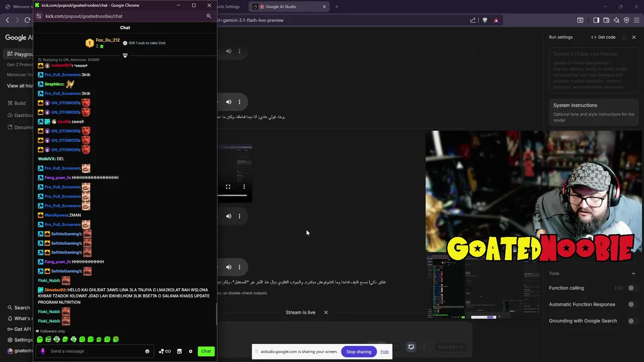Expand shared video thumbnail to fullscreen
This screenshot has width=644, height=362.
click(x=228, y=187)
